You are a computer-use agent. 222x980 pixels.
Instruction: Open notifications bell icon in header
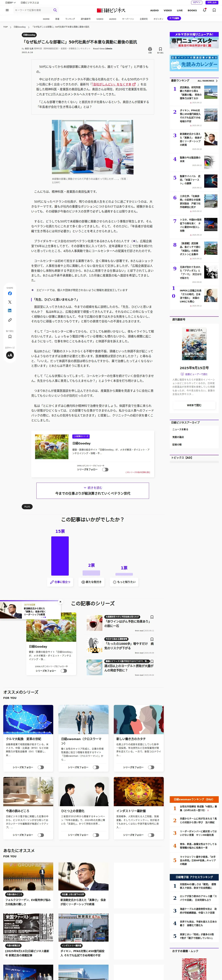pos(204,10)
